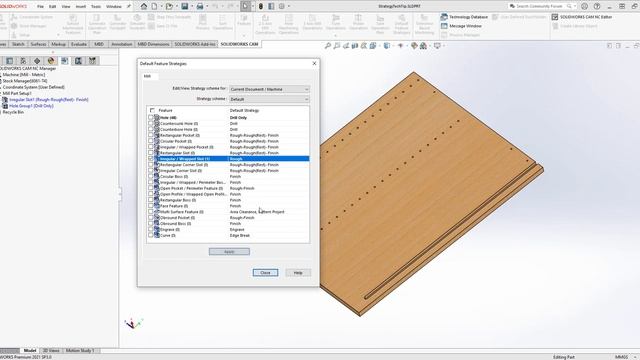Expand the search options dropdown arrow

click(x=575, y=6)
